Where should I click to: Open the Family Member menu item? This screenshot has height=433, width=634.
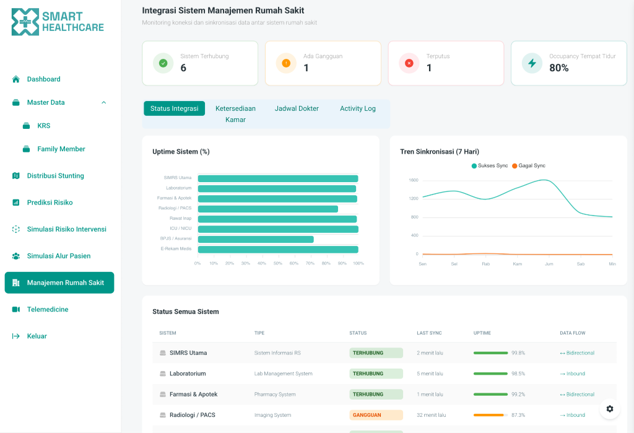[x=59, y=149]
